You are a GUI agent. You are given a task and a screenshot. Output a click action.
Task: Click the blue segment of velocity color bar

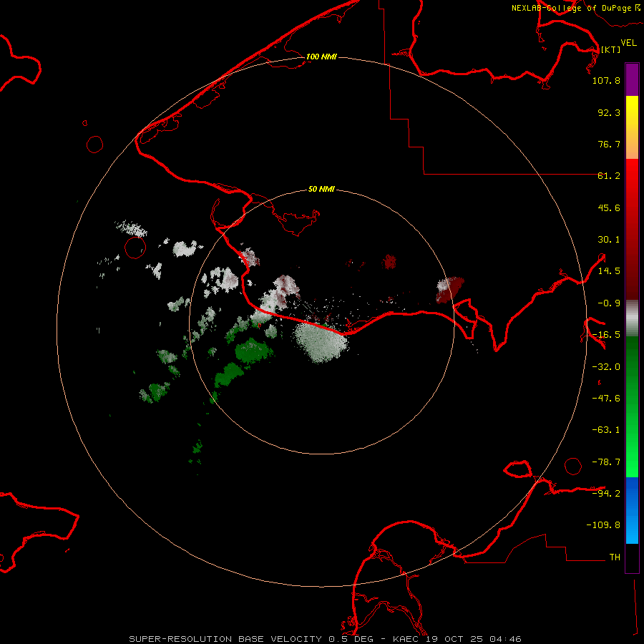tap(632, 510)
